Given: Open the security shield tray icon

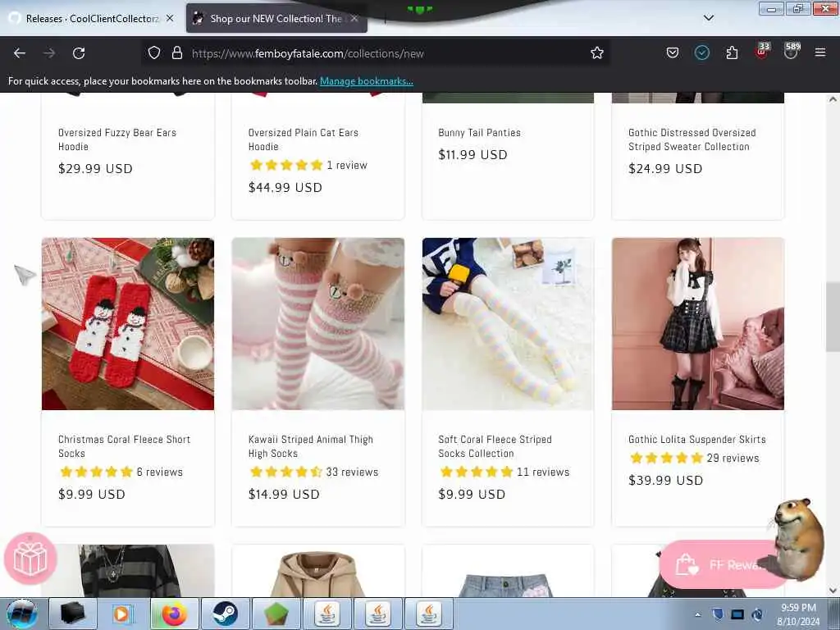Looking at the screenshot, I should coord(717,614).
